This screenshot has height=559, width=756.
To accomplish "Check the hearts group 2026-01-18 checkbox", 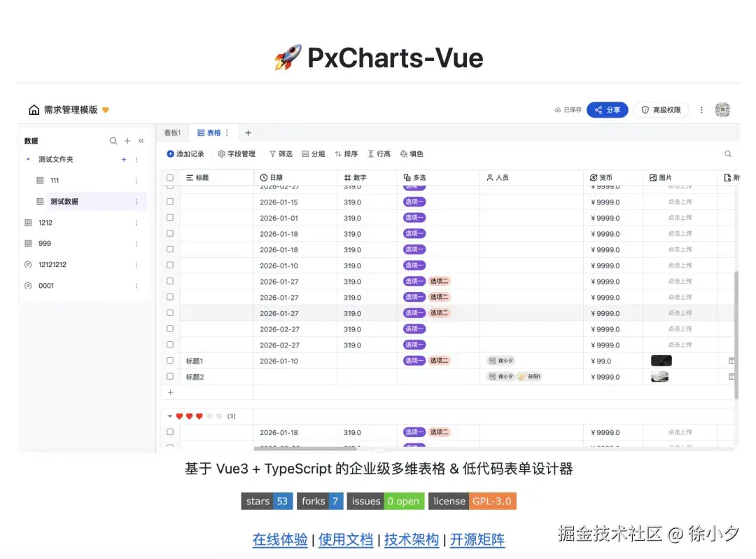I will [x=170, y=432].
